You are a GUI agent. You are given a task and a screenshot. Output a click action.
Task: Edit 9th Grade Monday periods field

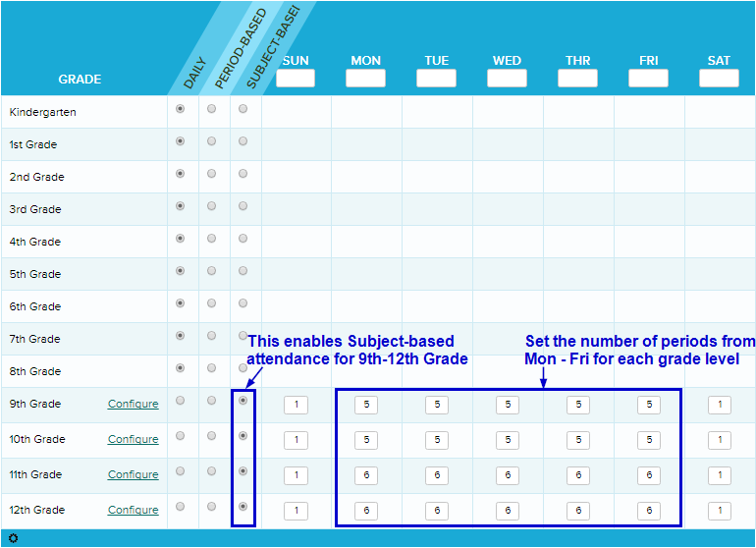(366, 405)
